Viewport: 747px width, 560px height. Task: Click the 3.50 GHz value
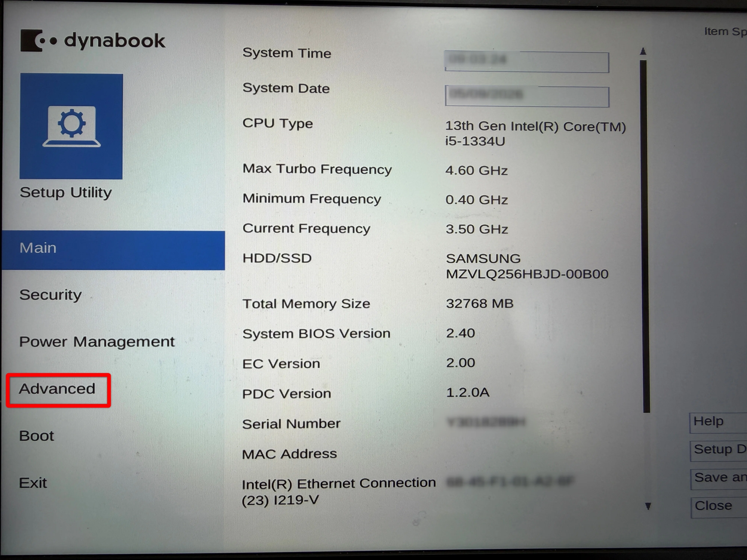point(477,229)
